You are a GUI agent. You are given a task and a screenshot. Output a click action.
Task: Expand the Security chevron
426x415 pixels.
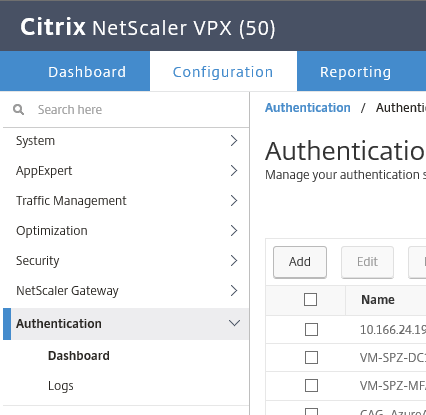pyautogui.click(x=234, y=261)
